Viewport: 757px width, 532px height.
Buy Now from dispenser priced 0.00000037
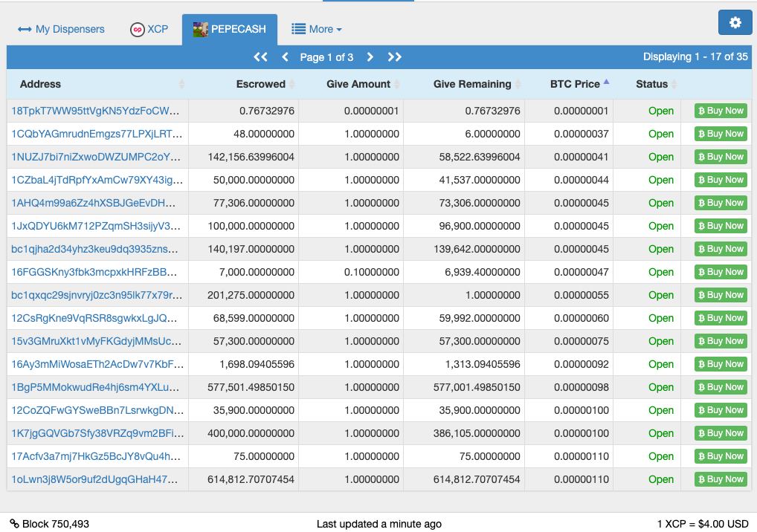[x=721, y=134]
